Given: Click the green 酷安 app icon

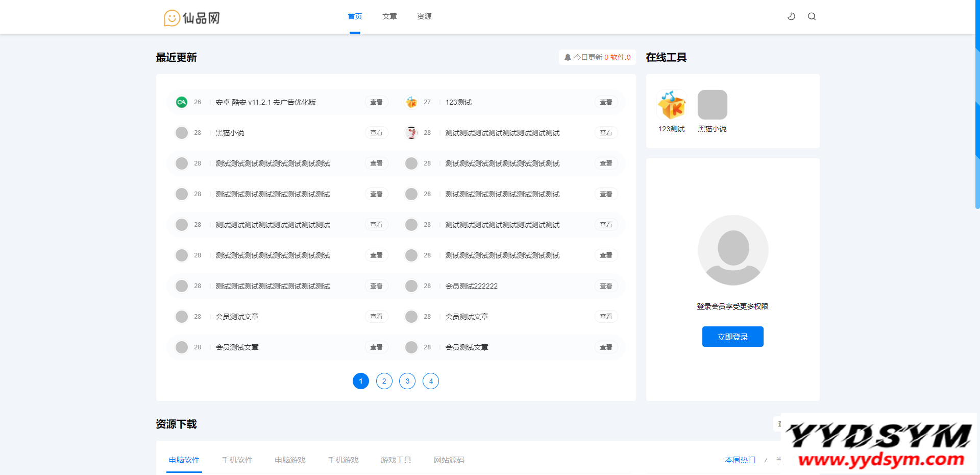Looking at the screenshot, I should pyautogui.click(x=181, y=102).
